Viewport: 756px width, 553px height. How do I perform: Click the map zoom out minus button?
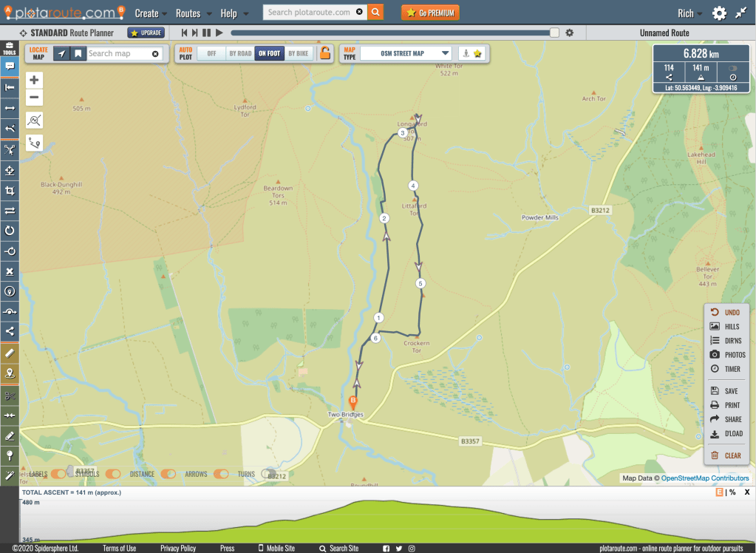(x=34, y=98)
